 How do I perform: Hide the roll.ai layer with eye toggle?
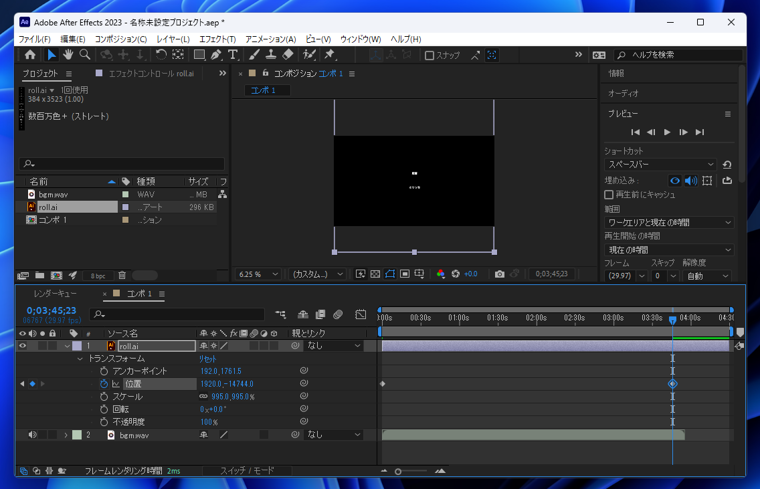22,346
